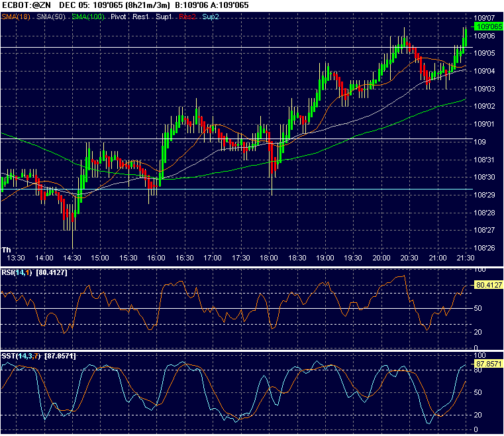Click the 19:30 time axis label
The height and width of the screenshot is (436, 504).
[x=353, y=258]
